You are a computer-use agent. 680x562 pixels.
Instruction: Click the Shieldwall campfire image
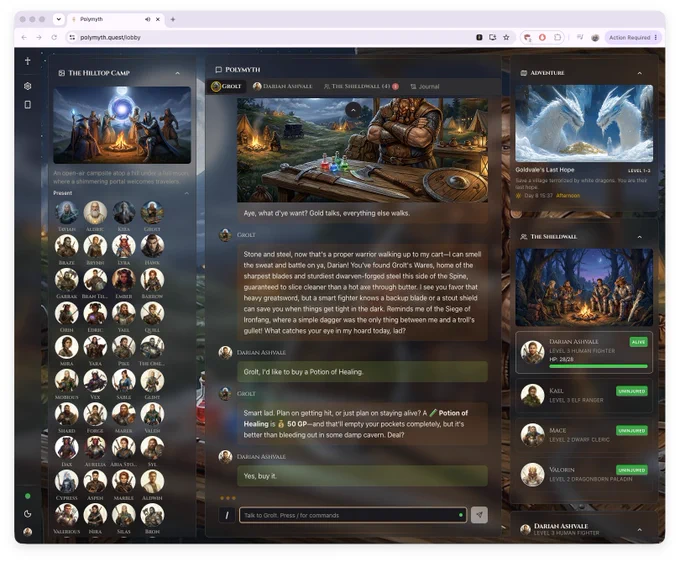tap(584, 287)
